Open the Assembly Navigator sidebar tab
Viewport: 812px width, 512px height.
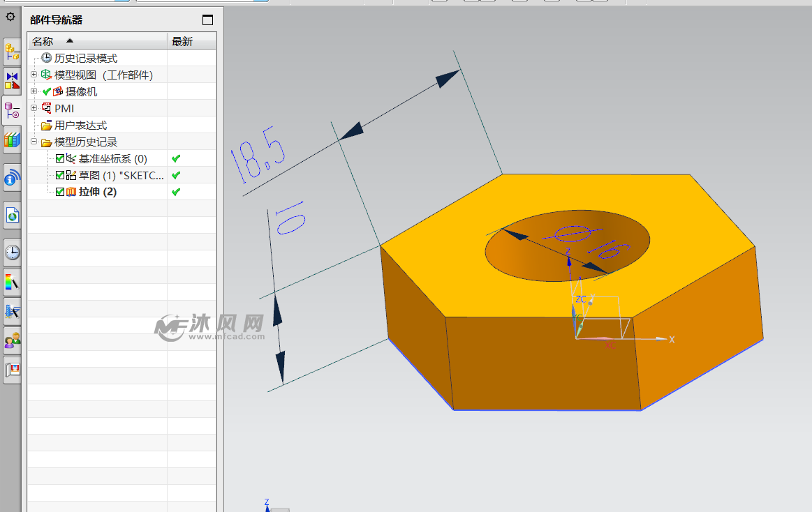(12, 52)
